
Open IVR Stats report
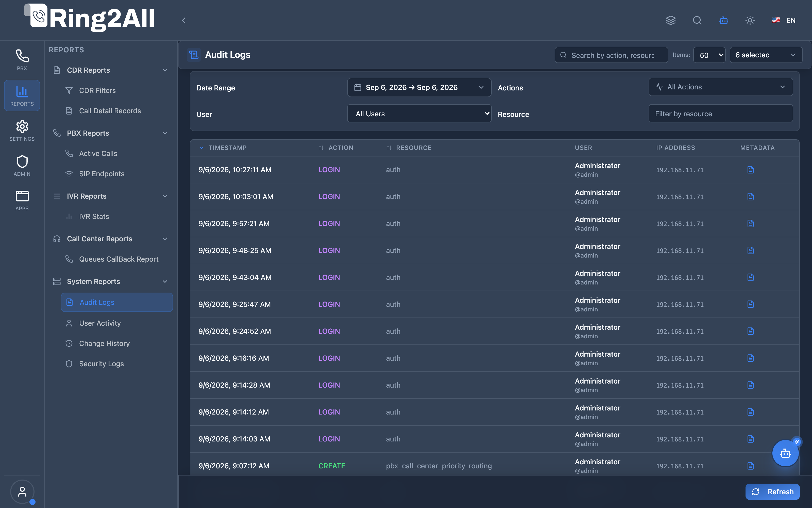(x=117, y=216)
